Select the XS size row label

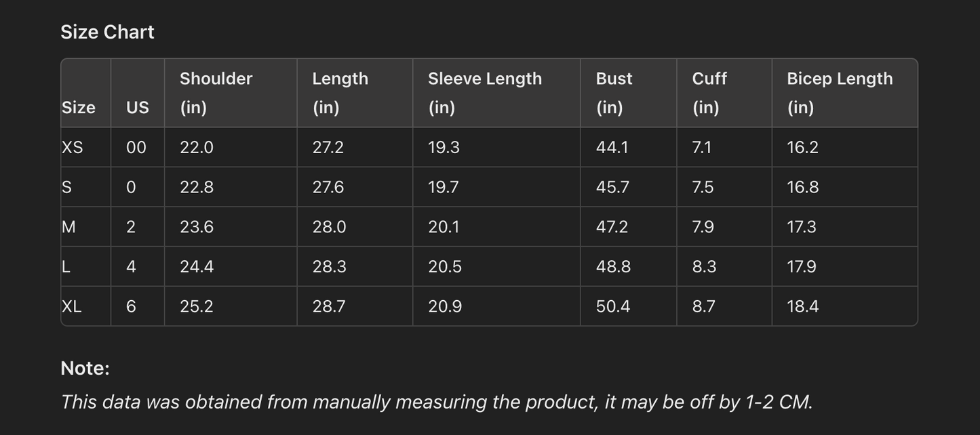[x=73, y=147]
